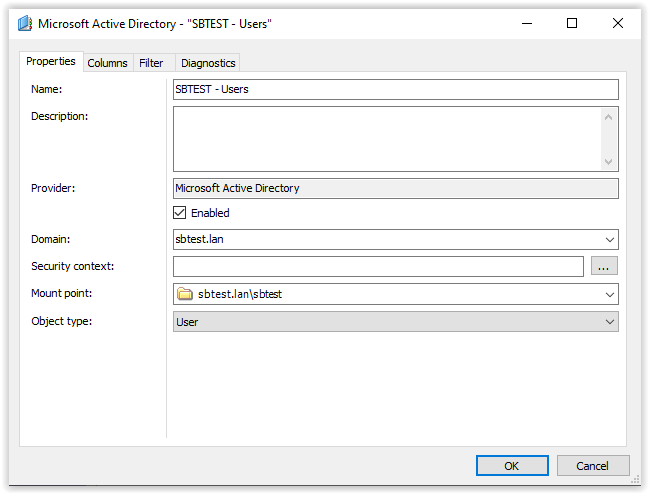Click Description scrollbar down arrow
This screenshot has width=649, height=494.
[x=608, y=161]
